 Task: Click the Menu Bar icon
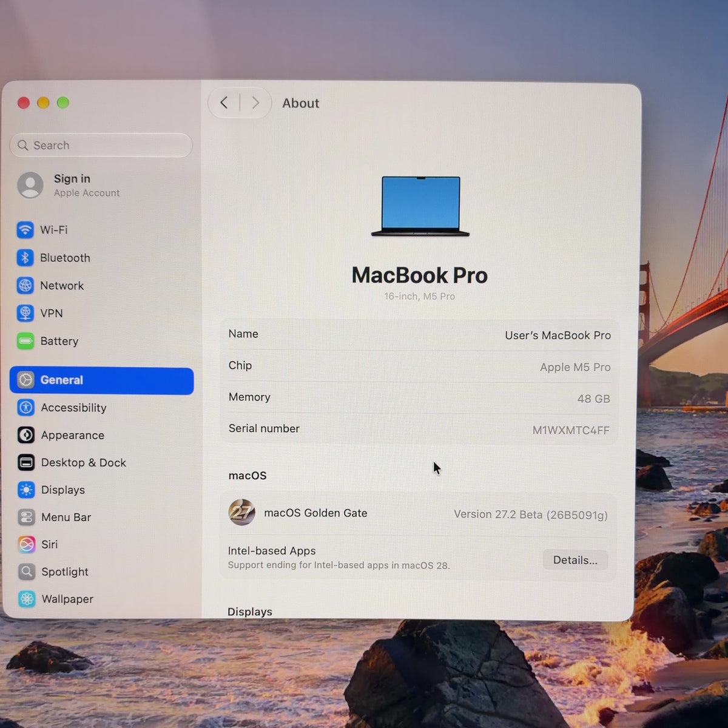pos(27,517)
